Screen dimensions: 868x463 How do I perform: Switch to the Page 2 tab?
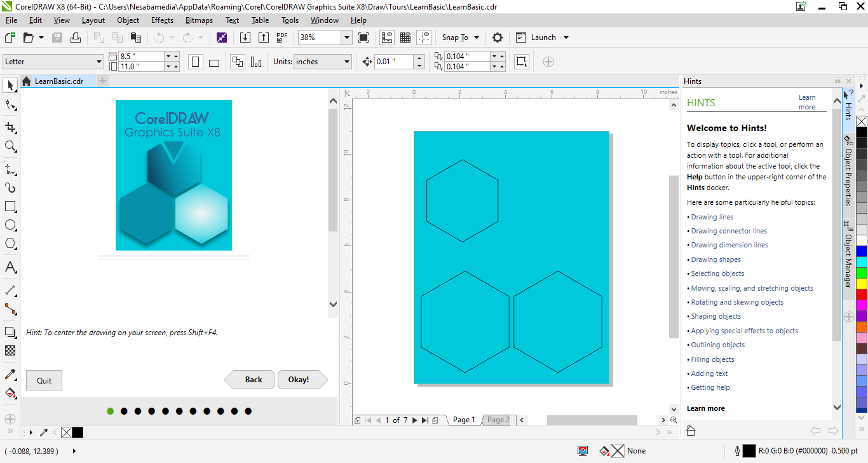tap(498, 420)
